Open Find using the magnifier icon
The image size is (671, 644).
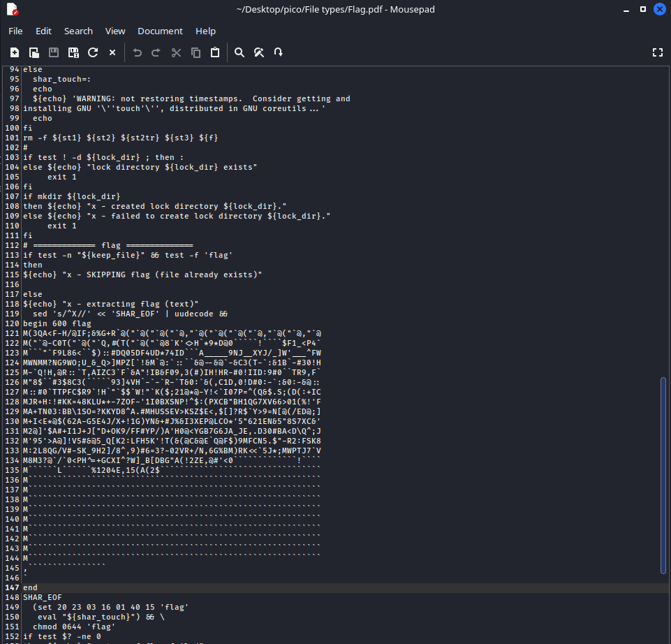pos(239,52)
